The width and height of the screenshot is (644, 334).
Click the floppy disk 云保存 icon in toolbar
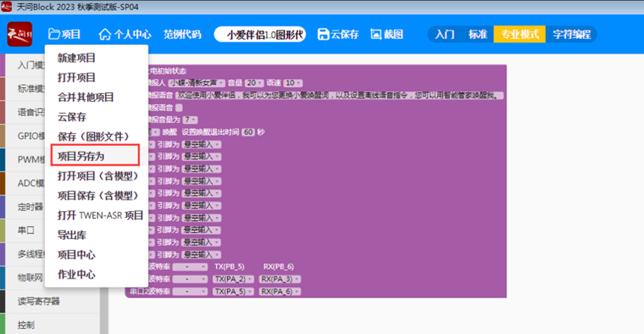323,34
